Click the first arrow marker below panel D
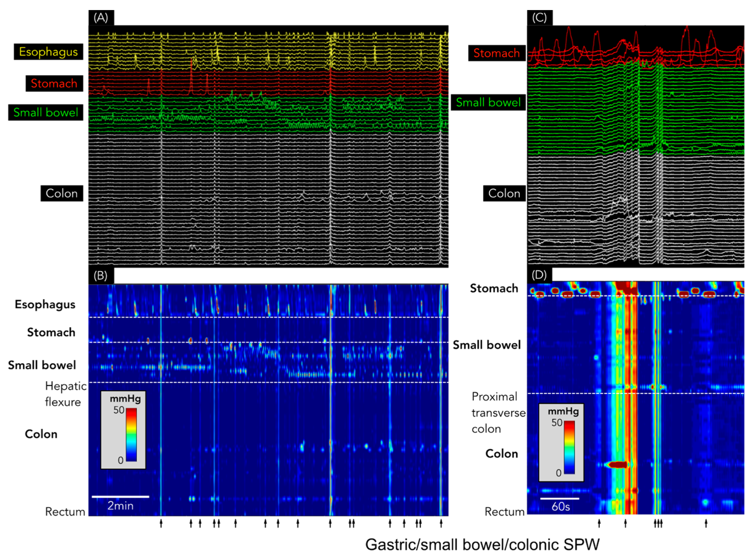Screen dimensions: 756x559 599,524
